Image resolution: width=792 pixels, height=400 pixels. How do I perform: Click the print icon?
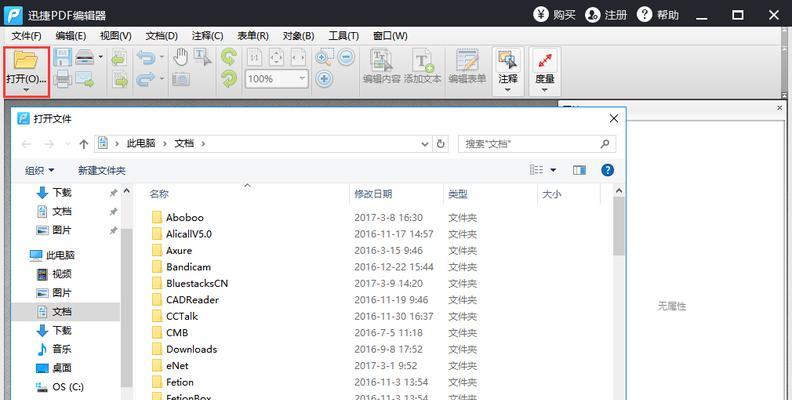pyautogui.click(x=63, y=79)
